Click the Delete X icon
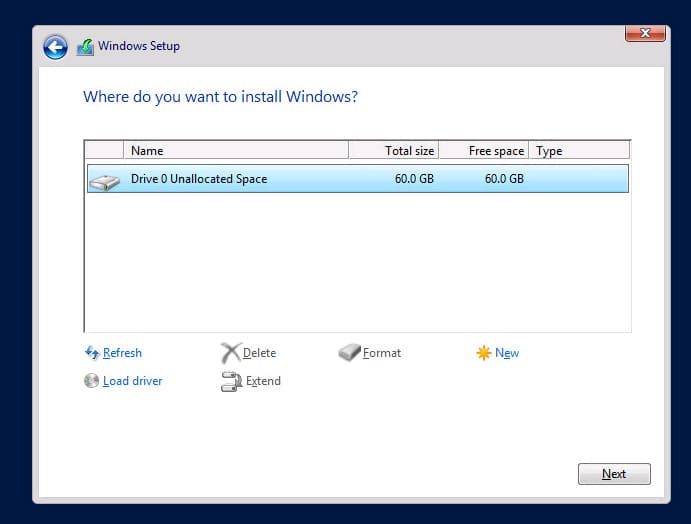This screenshot has width=691, height=524. click(231, 353)
